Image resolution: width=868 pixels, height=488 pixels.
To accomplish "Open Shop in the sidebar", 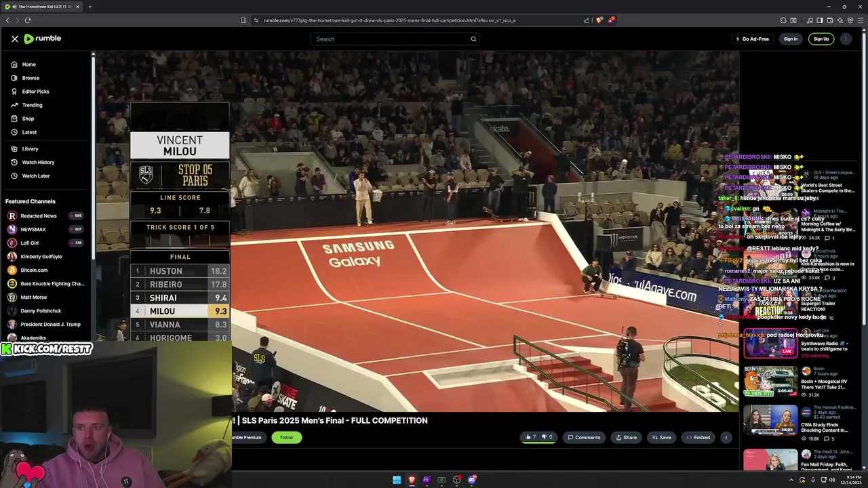I will (28, 119).
